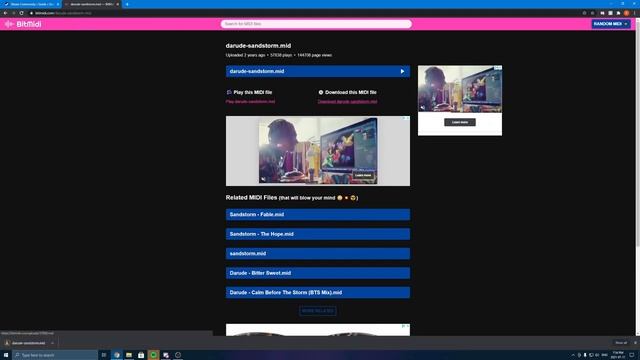Screen dimensions: 640x360
Task: Go back with the browser back arrow
Action: pos(5,13)
